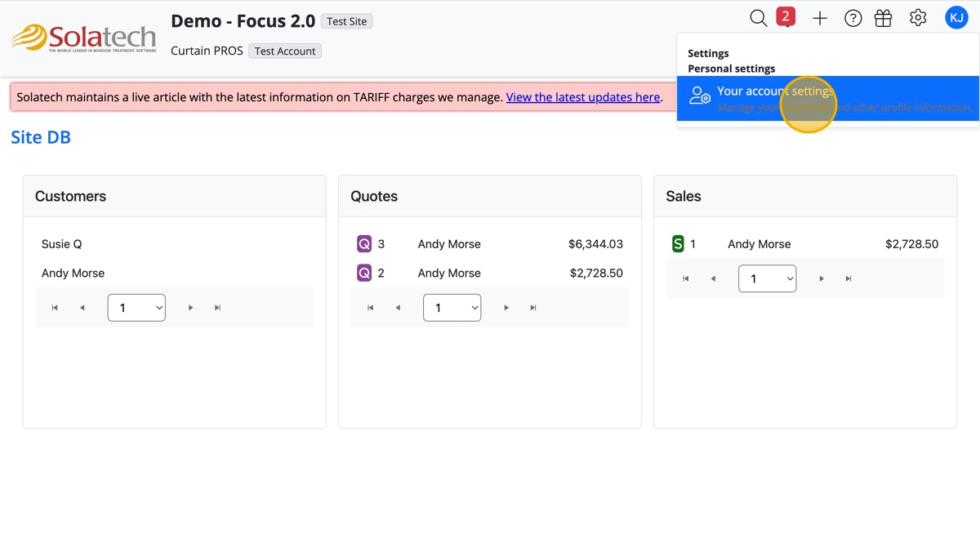The height and width of the screenshot is (547, 980).
Task: Open customer Susie Q
Action: [62, 244]
